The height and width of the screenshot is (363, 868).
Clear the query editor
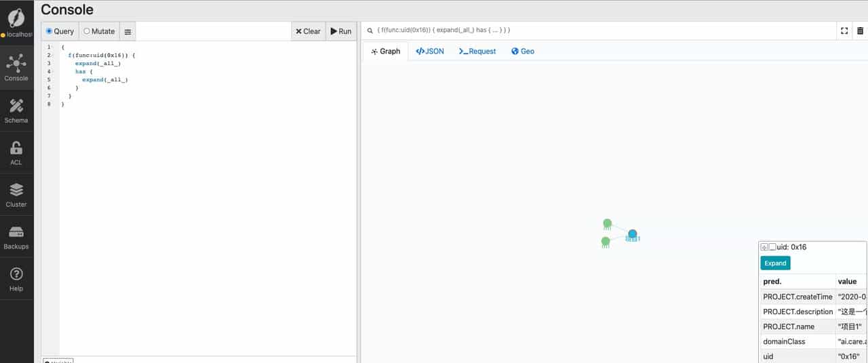[x=308, y=31]
